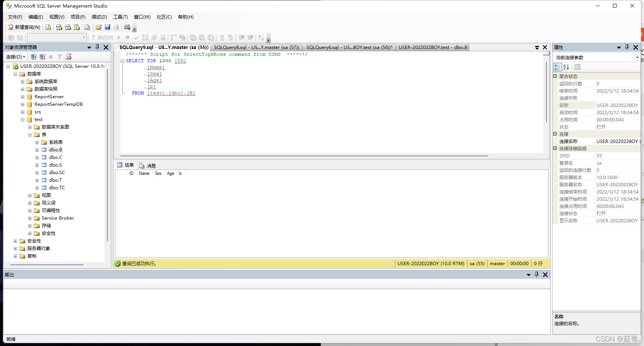Switch to the SQLQuery8.sql tab
Screen dimensions: 644x346
[257, 47]
